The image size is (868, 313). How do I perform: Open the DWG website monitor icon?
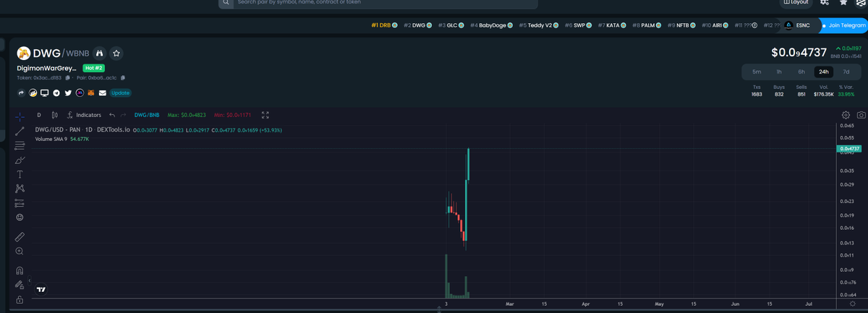point(45,93)
